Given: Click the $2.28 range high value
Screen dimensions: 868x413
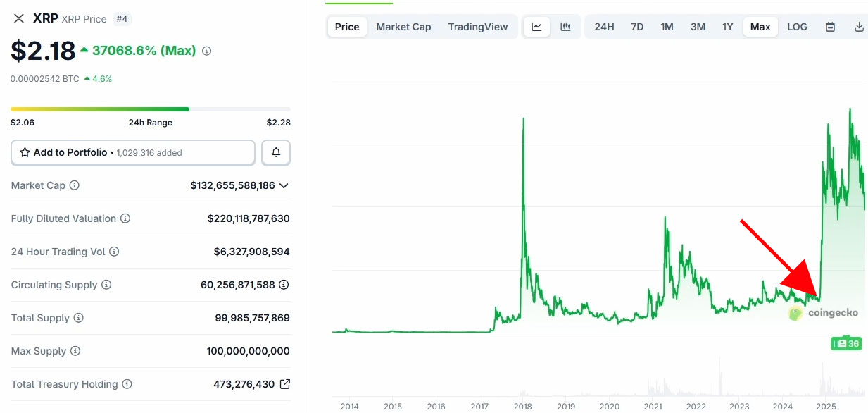Looking at the screenshot, I should [x=278, y=123].
